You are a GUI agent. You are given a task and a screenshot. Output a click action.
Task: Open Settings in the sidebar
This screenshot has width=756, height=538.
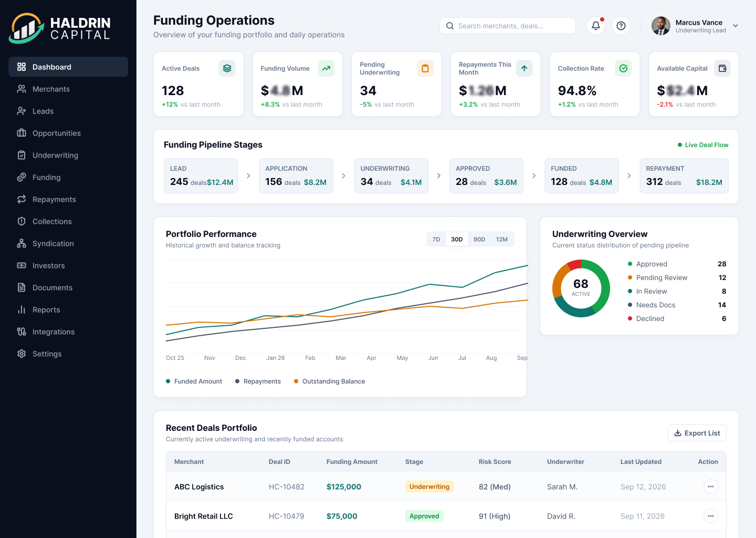[x=68, y=354]
